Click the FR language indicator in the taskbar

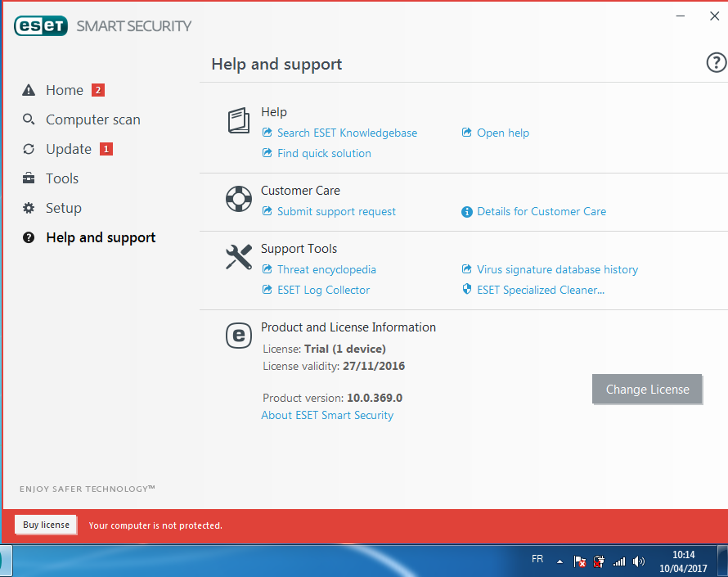coord(537,559)
